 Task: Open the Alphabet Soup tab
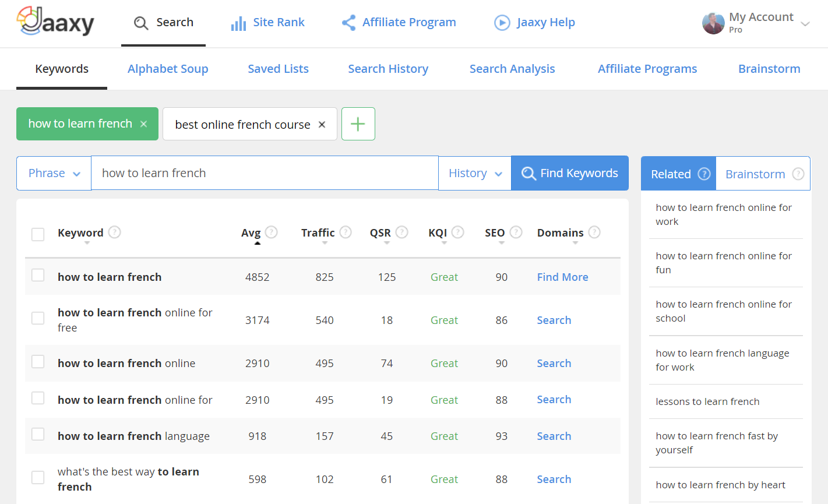click(168, 69)
